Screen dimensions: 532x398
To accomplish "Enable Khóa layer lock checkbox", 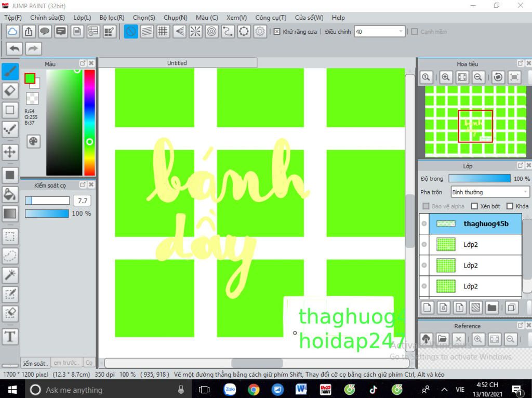I will [x=510, y=206].
